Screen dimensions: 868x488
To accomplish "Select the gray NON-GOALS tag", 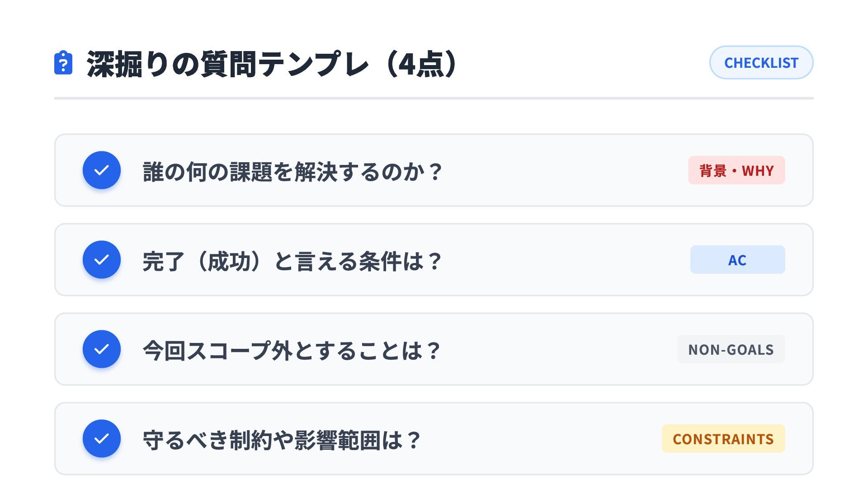I will tap(731, 349).
